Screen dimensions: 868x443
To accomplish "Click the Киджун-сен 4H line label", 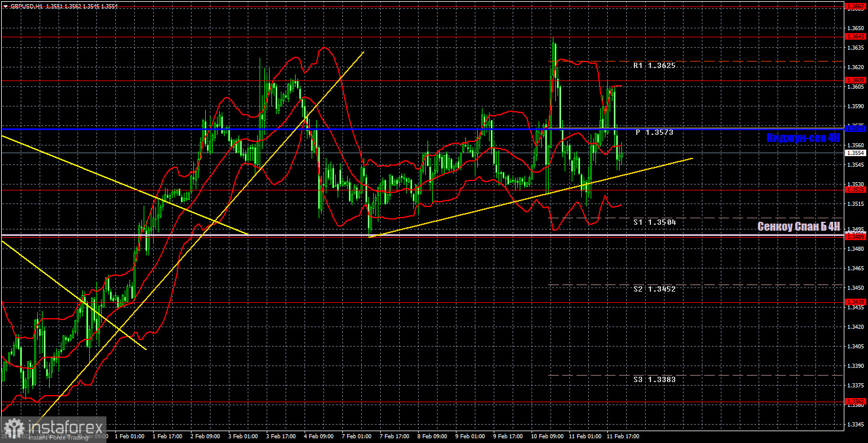I will (x=803, y=138).
